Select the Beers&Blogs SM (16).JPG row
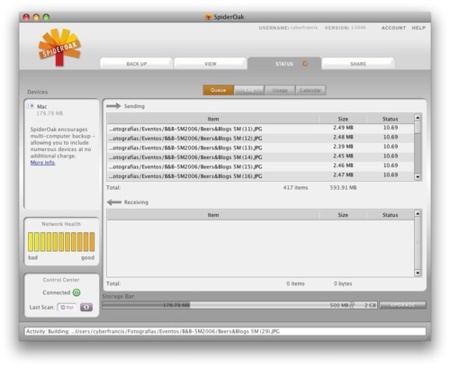This screenshot has height=367, width=450. [x=260, y=176]
